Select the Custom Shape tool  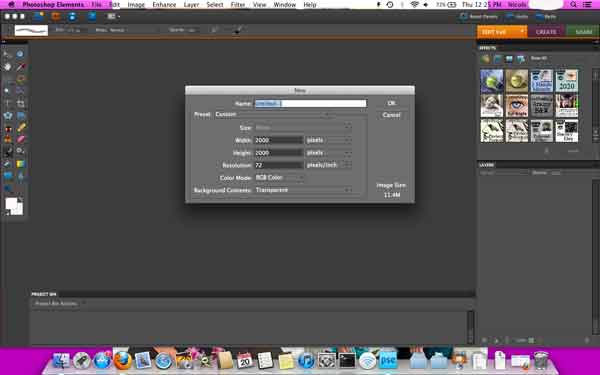pos(8,176)
